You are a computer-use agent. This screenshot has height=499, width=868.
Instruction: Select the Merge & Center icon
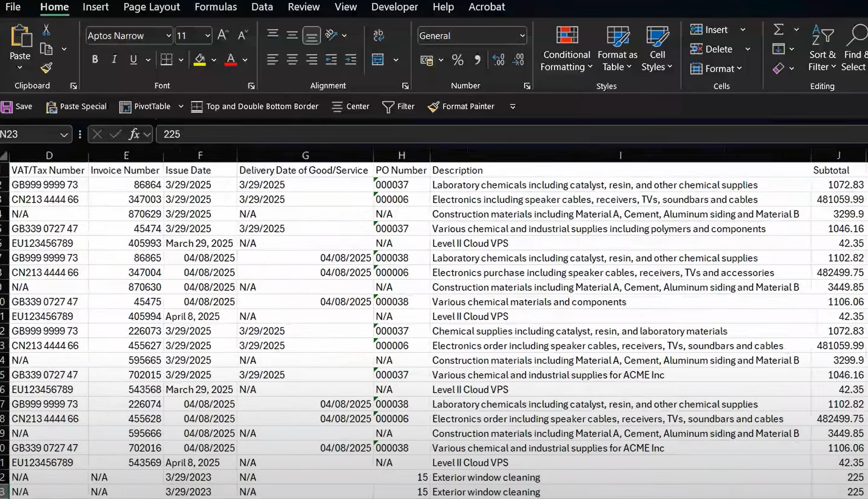[x=378, y=60]
